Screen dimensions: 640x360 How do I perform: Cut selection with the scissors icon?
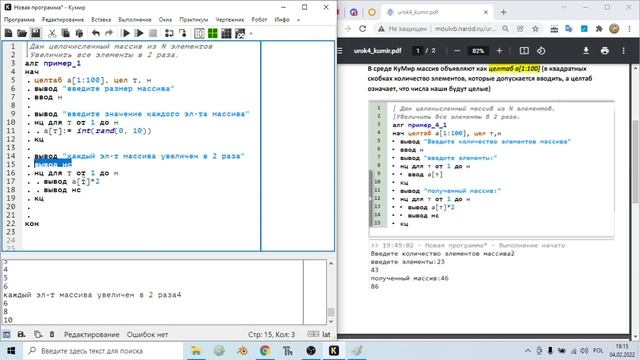[x=52, y=33]
